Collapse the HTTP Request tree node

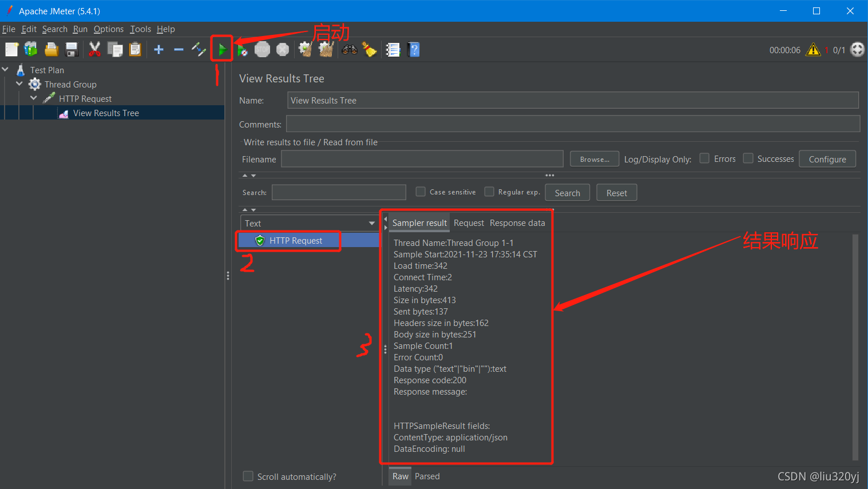coord(34,98)
